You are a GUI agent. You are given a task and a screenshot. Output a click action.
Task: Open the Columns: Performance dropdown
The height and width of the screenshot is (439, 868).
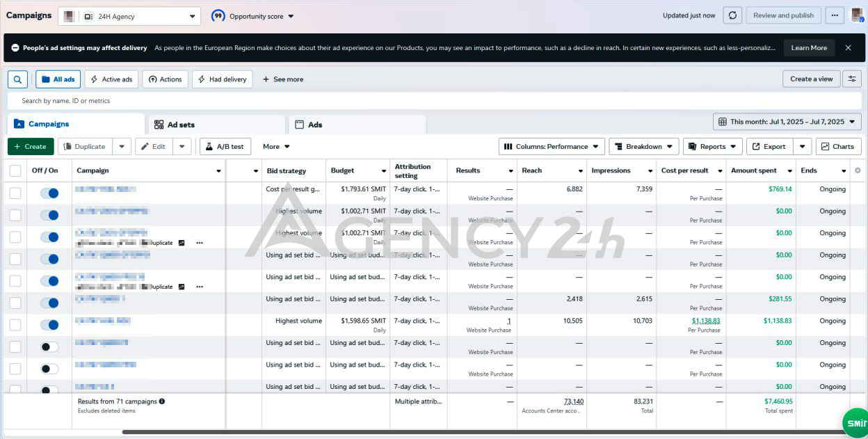coord(552,147)
